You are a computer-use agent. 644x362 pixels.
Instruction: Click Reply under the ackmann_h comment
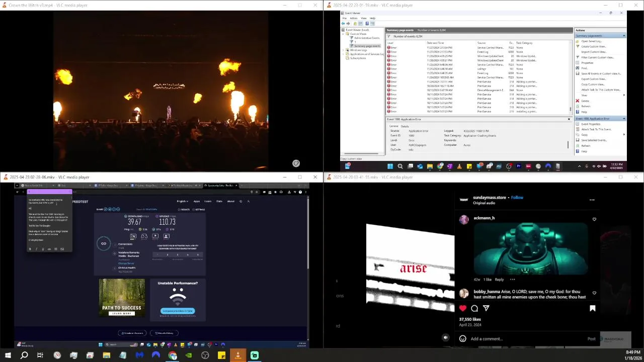[x=499, y=280]
